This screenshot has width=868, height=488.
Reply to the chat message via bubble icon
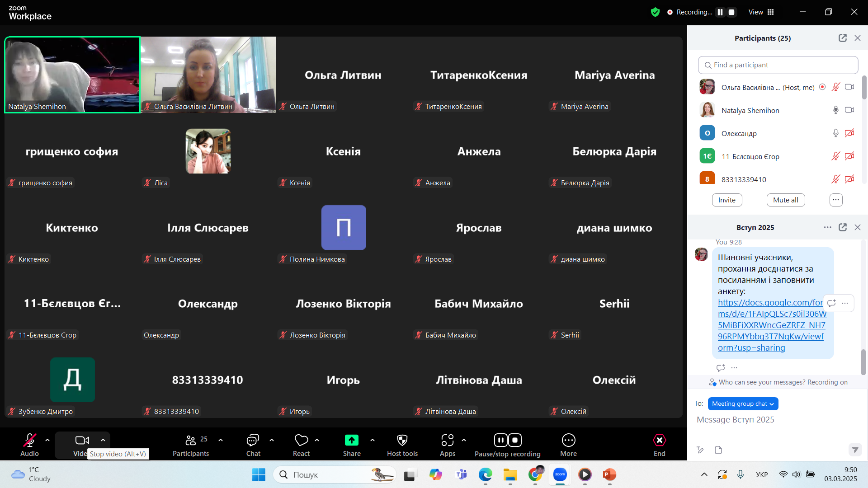coord(831,303)
